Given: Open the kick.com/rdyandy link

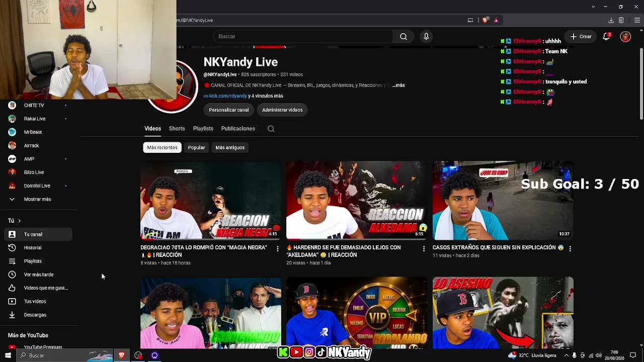Looking at the screenshot, I should [228, 96].
